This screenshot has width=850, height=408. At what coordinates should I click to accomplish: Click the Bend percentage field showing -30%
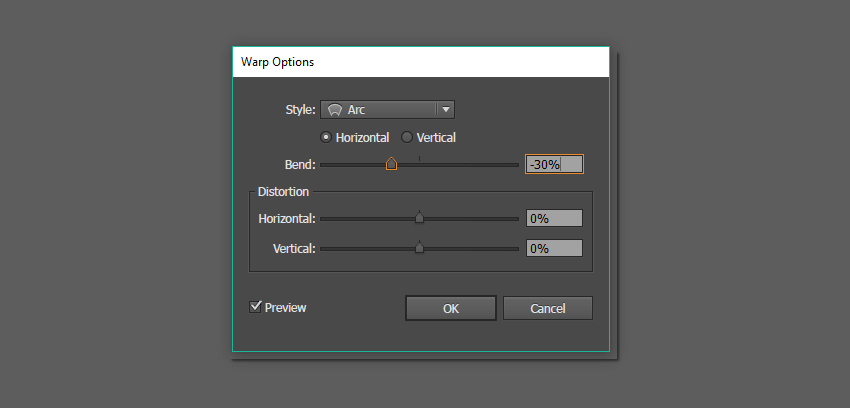click(554, 164)
